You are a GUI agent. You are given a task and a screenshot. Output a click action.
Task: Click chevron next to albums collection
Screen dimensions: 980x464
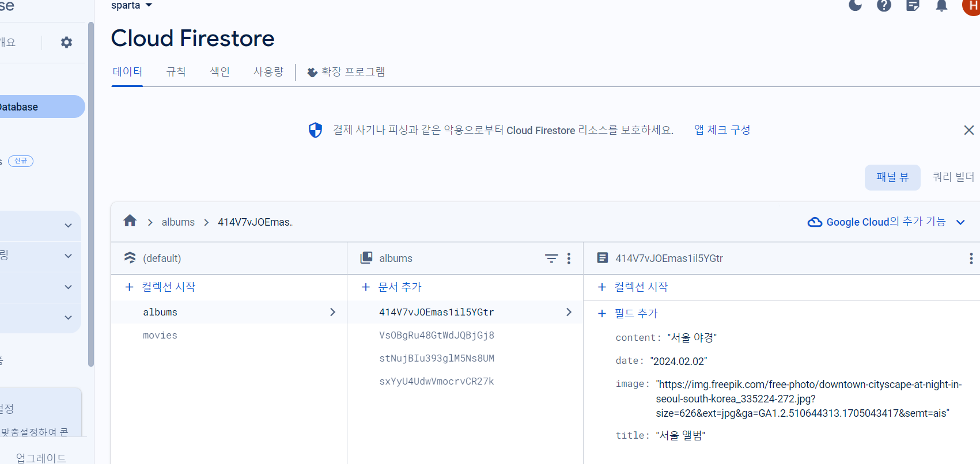(332, 312)
